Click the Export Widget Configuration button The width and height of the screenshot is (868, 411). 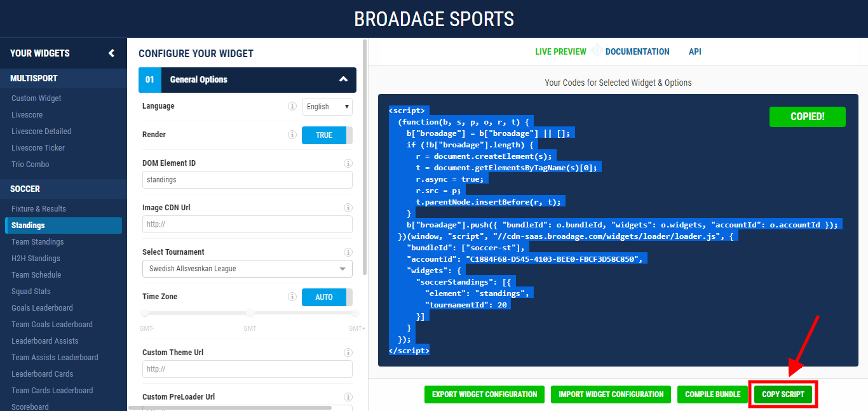click(x=484, y=394)
